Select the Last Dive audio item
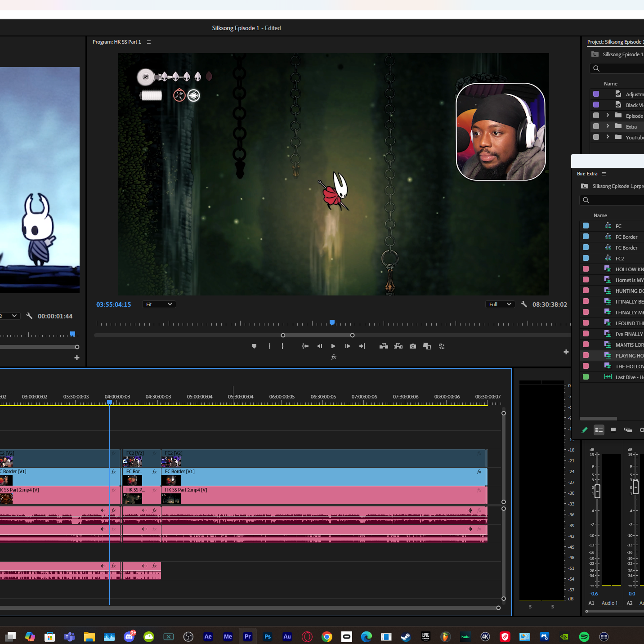This screenshot has width=644, height=644. click(612, 377)
